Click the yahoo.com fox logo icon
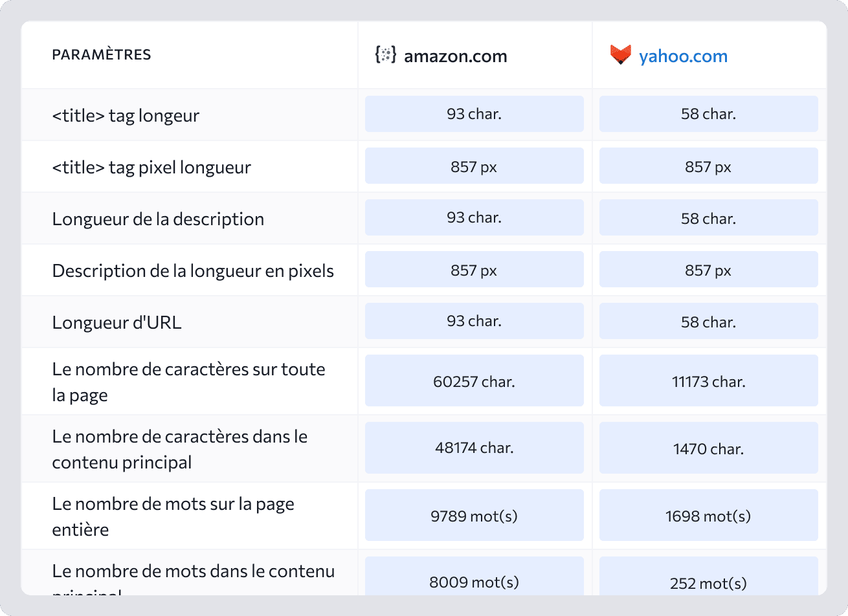The image size is (848, 616). tap(620, 55)
